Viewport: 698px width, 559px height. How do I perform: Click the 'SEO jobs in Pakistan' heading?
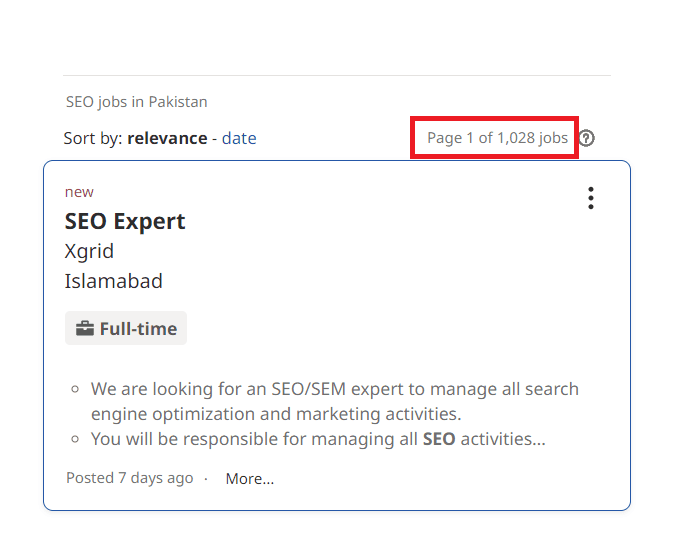point(137,102)
